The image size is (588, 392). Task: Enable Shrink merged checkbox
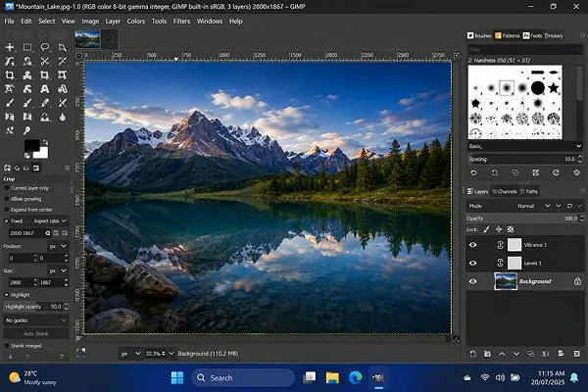[x=7, y=346]
